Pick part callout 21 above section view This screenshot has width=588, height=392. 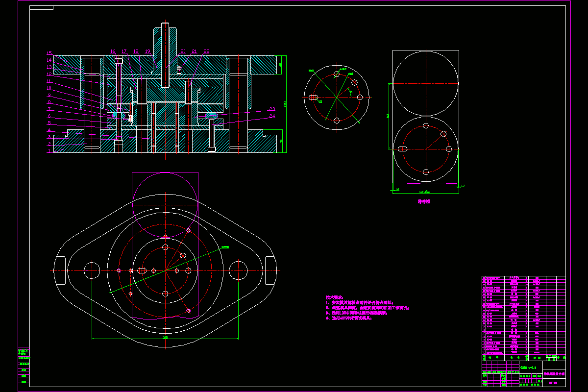195,51
